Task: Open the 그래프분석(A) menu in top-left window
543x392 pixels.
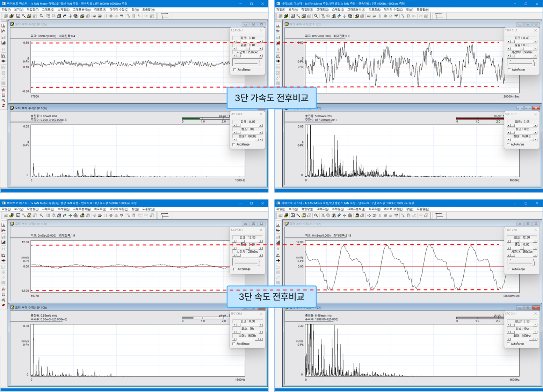Action: point(82,10)
